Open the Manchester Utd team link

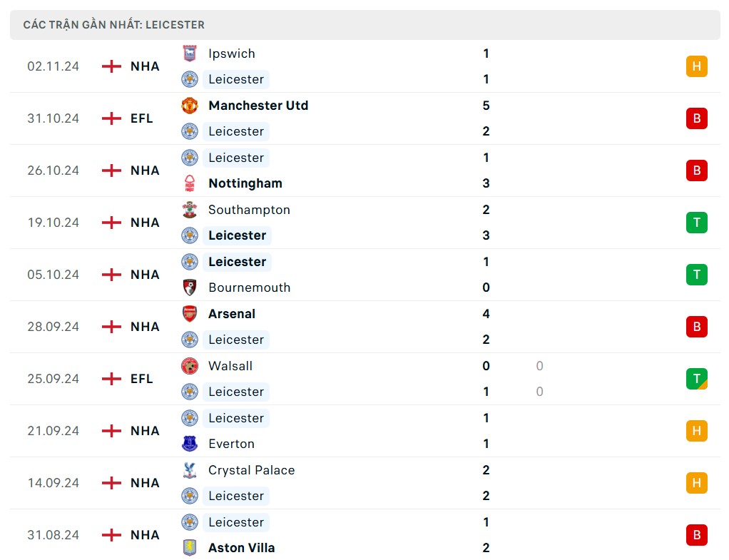click(x=258, y=106)
